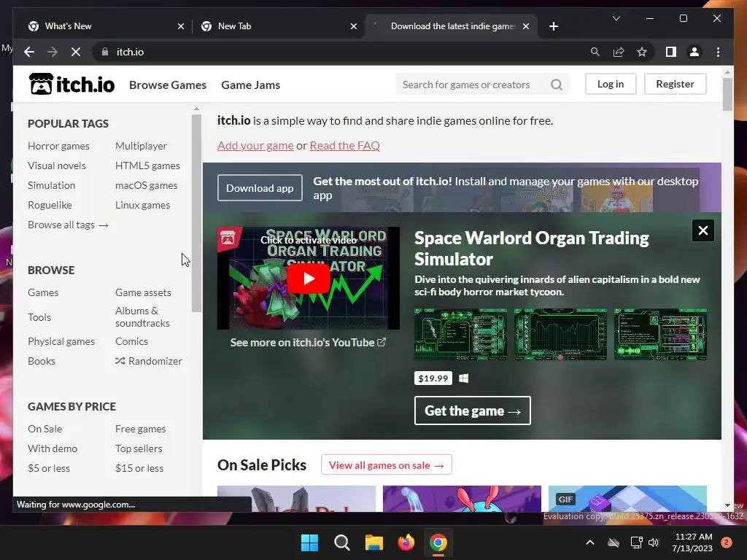This screenshot has width=747, height=560.
Task: Open Chrome zoom search icon in address bar
Action: [x=595, y=52]
